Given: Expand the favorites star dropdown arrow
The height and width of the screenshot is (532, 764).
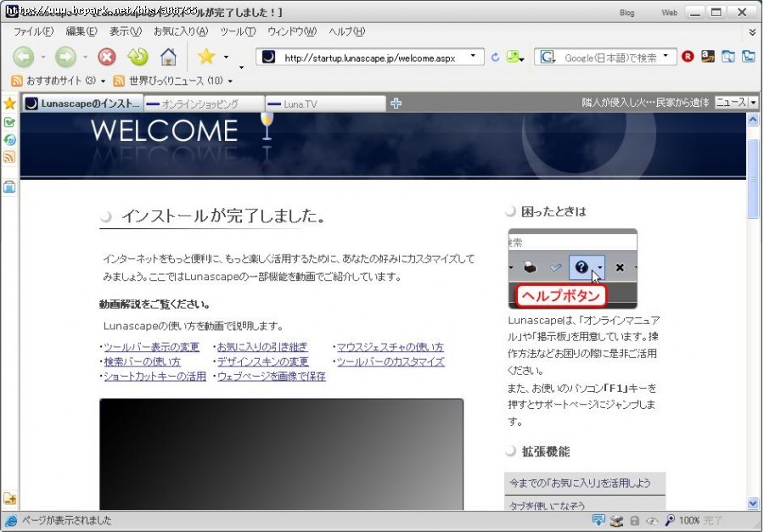Looking at the screenshot, I should [226, 57].
